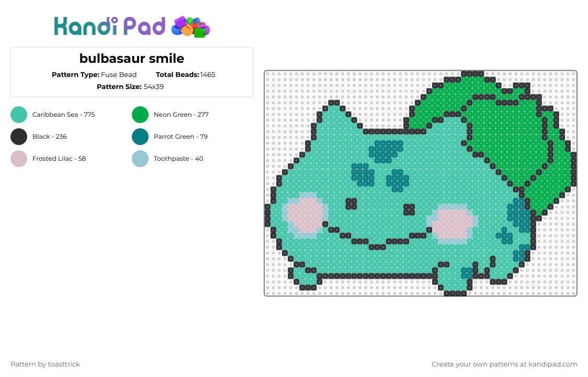Click the 'Parrot Green - 79' label

[181, 137]
